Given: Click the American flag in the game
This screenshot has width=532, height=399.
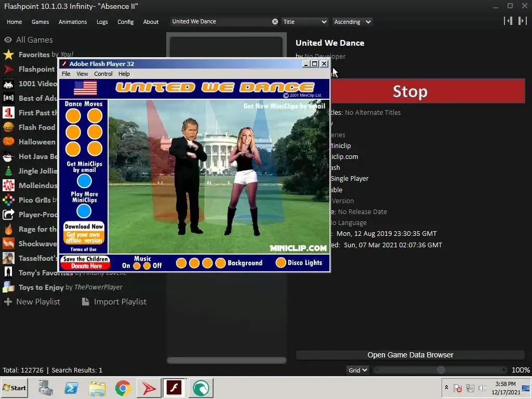Looking at the screenshot, I should [85, 88].
